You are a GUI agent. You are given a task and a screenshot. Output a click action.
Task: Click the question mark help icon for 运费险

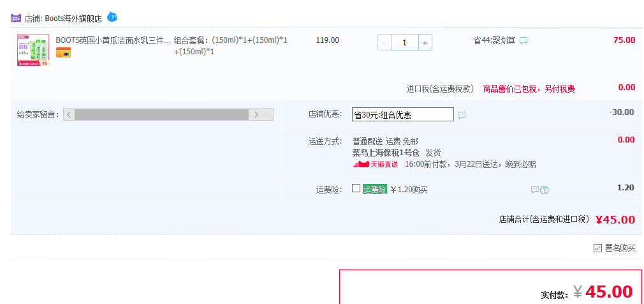pyautogui.click(x=545, y=190)
